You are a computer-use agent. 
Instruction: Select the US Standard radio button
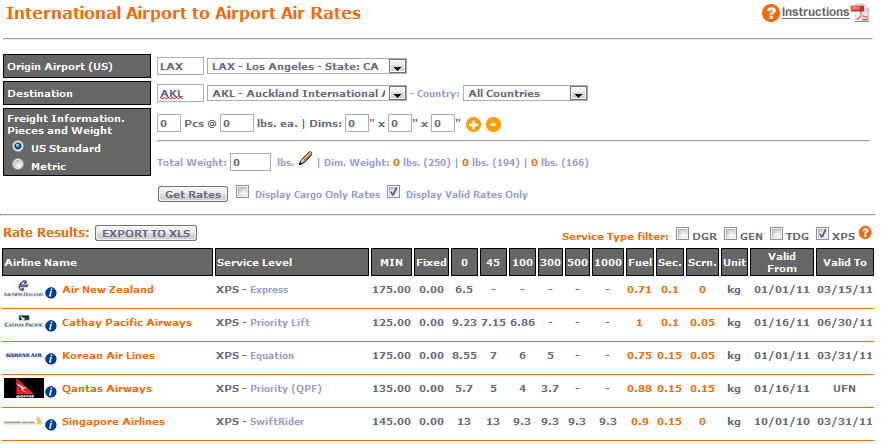click(19, 146)
